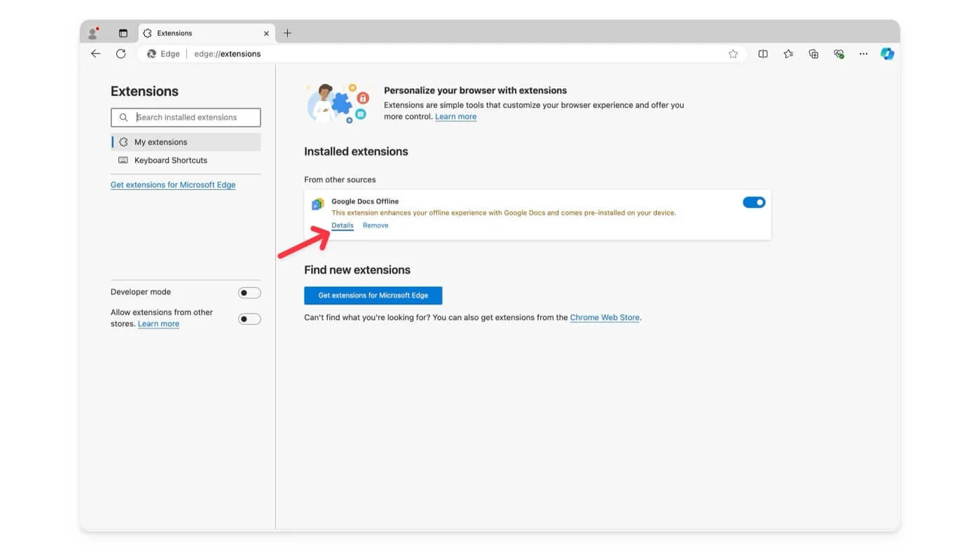
Task: Turn on Allow extensions from other stores
Action: tap(249, 319)
